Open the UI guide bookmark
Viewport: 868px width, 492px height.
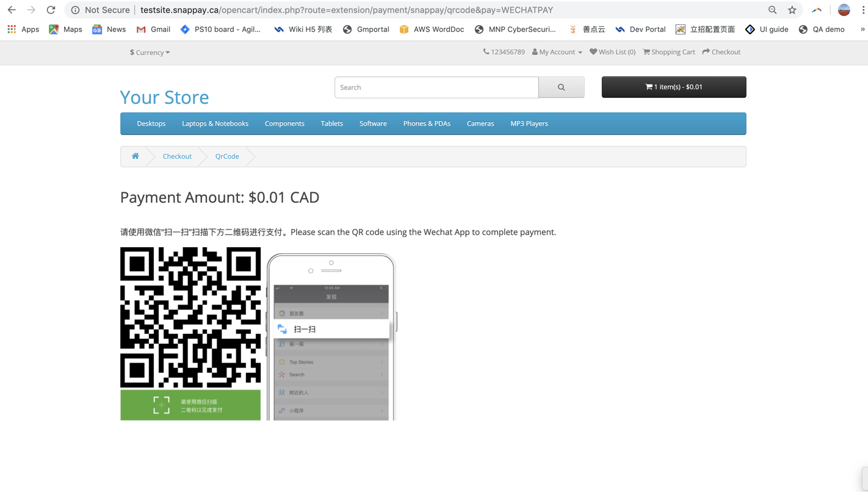click(x=767, y=29)
